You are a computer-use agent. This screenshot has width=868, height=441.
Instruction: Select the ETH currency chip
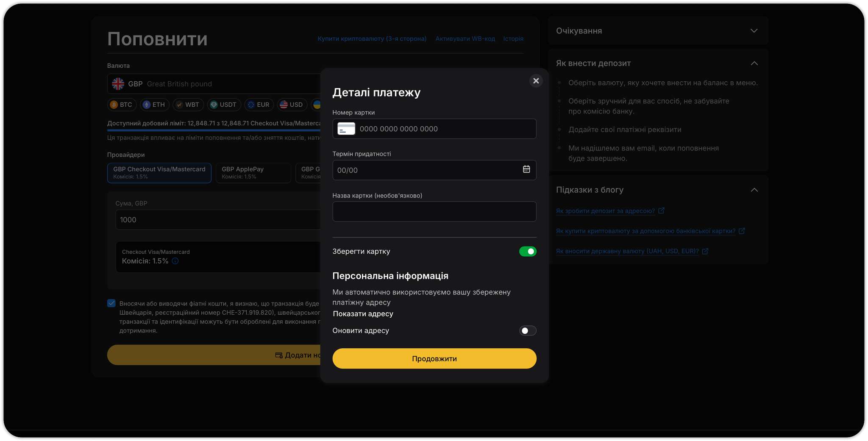pos(154,105)
